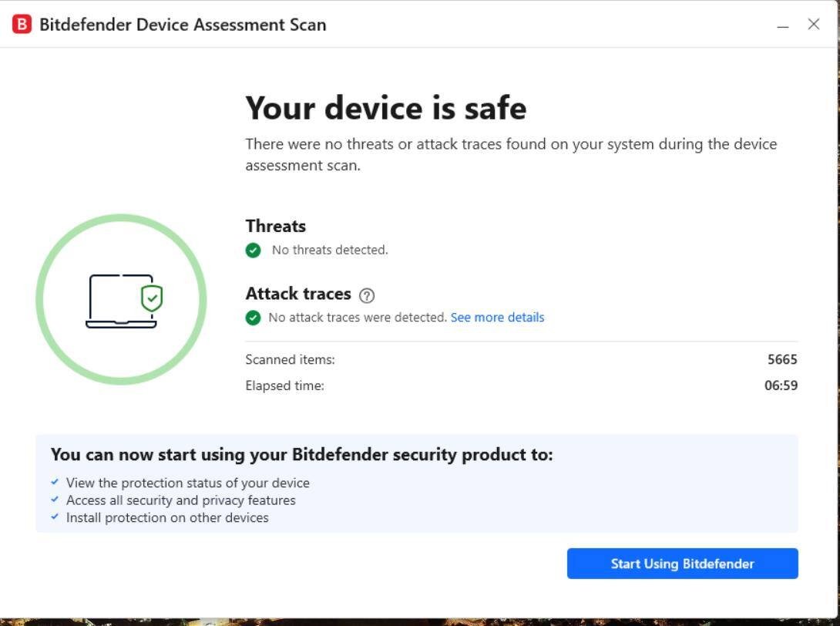Click the green shield checkmark badge
Screen dimensions: 840x626
coord(152,298)
